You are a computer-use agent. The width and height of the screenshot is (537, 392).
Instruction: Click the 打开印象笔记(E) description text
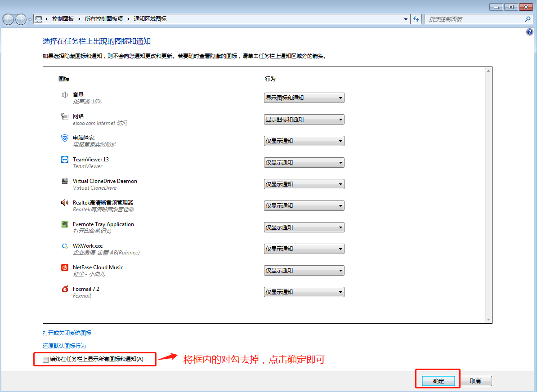(x=92, y=231)
